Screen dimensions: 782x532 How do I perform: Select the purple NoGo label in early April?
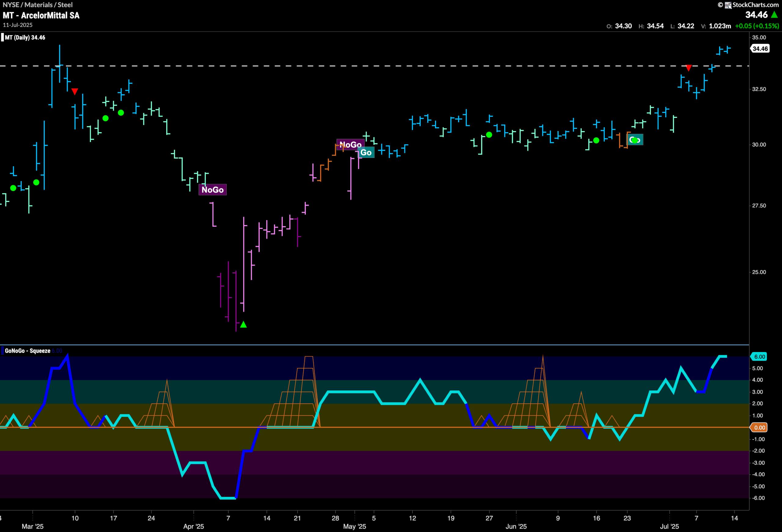click(x=213, y=190)
